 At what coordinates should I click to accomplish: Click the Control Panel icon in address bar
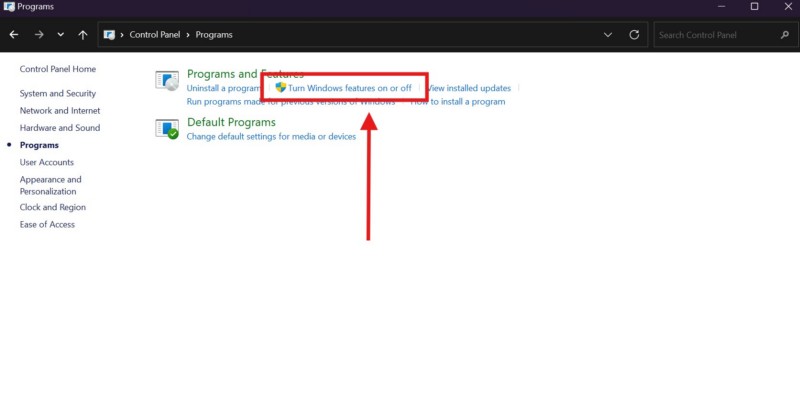point(109,34)
